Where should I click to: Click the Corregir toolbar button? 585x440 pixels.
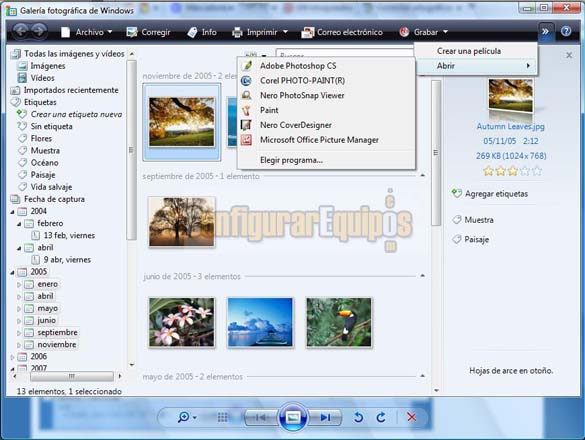[x=148, y=32]
